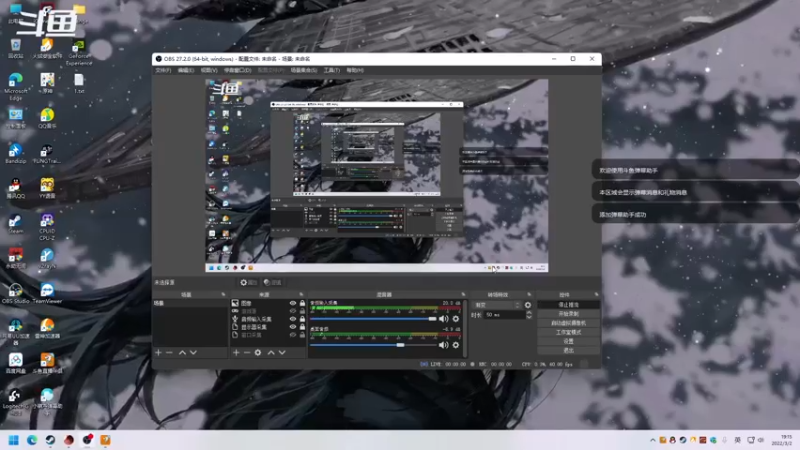Open 视图(V) menu in OBS
This screenshot has height=450, width=800.
click(209, 70)
